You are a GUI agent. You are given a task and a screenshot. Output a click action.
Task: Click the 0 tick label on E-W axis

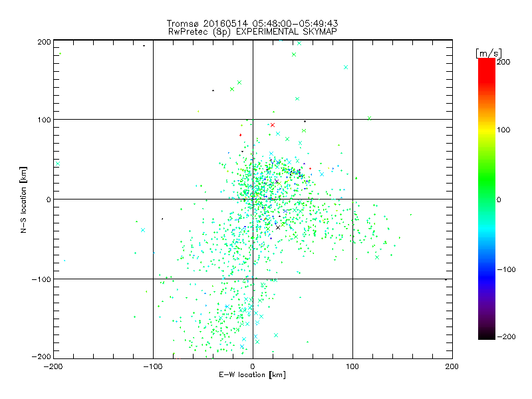[x=253, y=366]
